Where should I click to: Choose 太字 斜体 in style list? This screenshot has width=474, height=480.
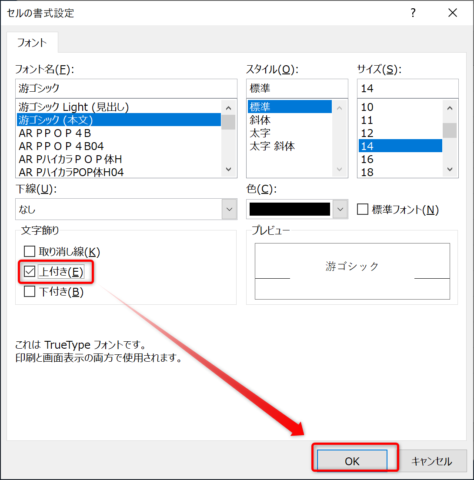pos(272,146)
